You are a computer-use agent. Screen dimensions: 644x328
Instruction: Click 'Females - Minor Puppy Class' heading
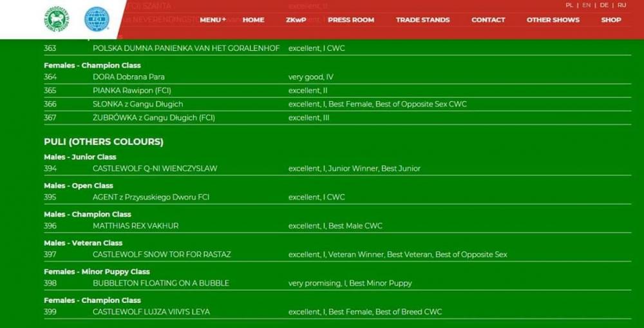pos(97,272)
